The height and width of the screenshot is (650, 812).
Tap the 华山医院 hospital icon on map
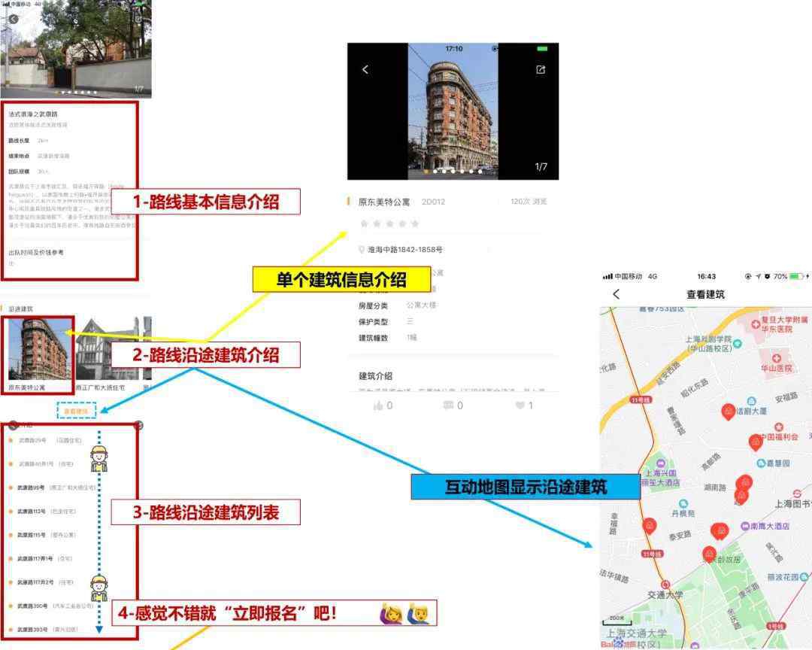point(776,358)
